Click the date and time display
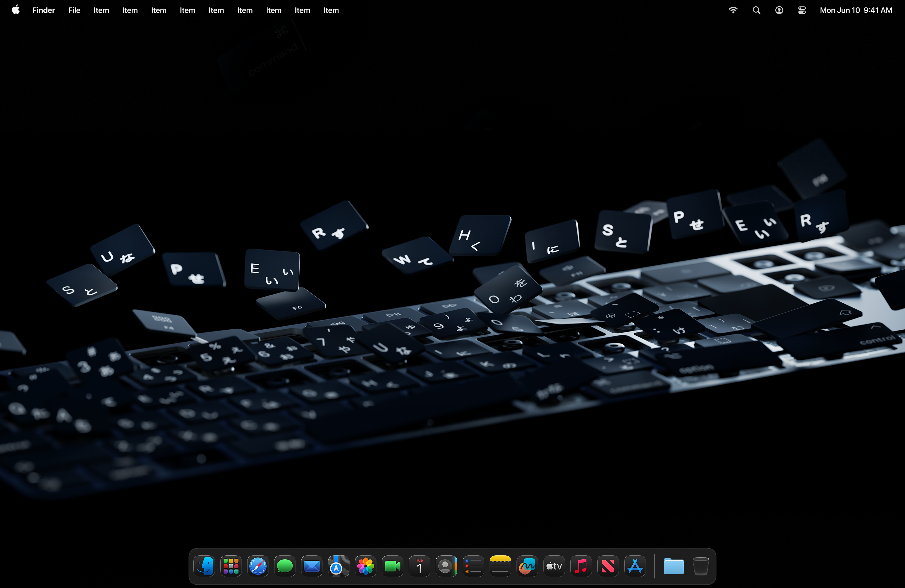The width and height of the screenshot is (905, 588). pos(856,10)
